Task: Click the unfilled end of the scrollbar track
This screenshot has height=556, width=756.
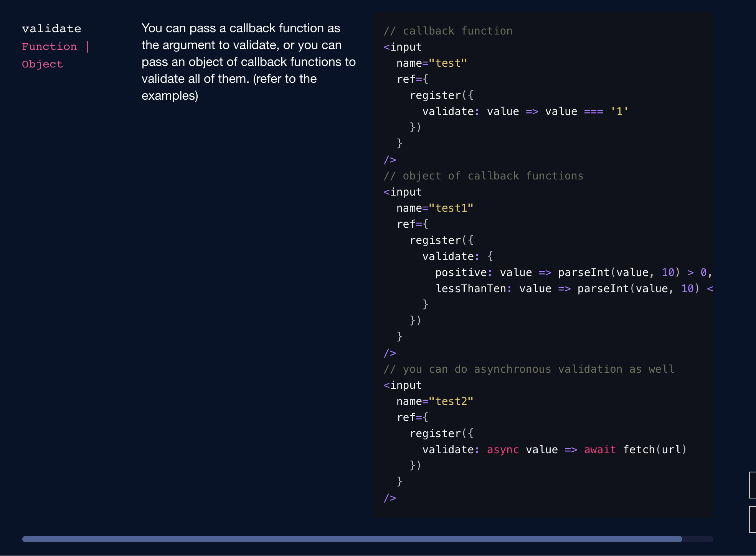Action: (698, 539)
